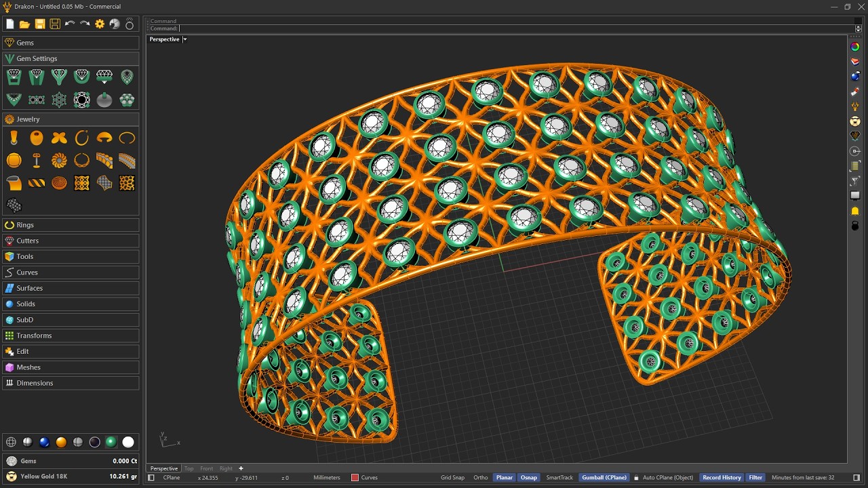Select the butterfly-shaped jewelry tool
The height and width of the screenshot is (488, 868).
pos(59,138)
